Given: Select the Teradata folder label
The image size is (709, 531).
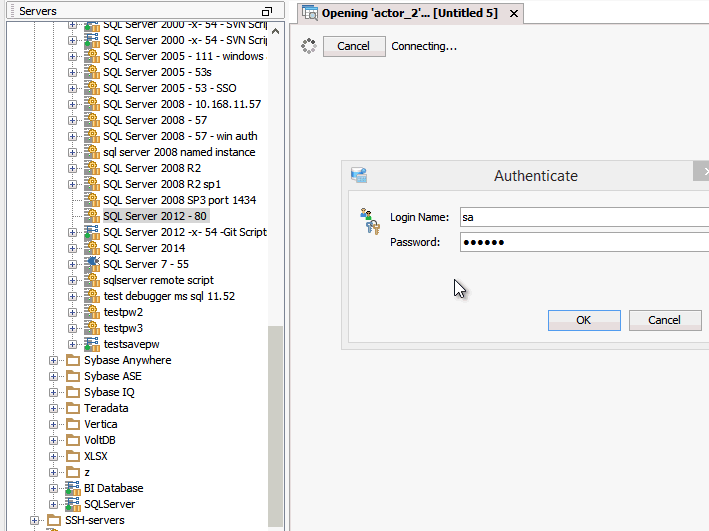Looking at the screenshot, I should tap(106, 408).
